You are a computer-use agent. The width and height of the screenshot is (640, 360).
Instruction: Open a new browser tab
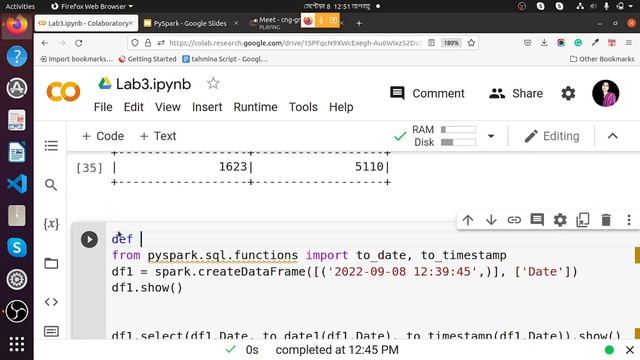[359, 23]
